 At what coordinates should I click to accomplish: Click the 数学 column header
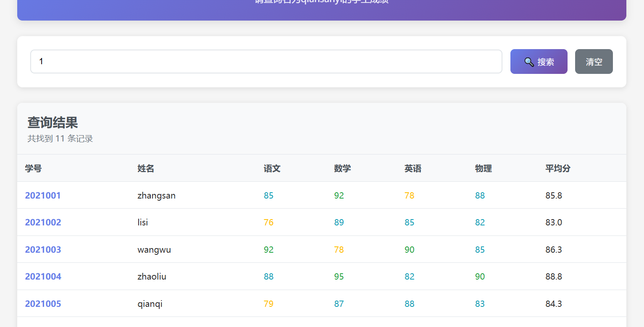[342, 168]
